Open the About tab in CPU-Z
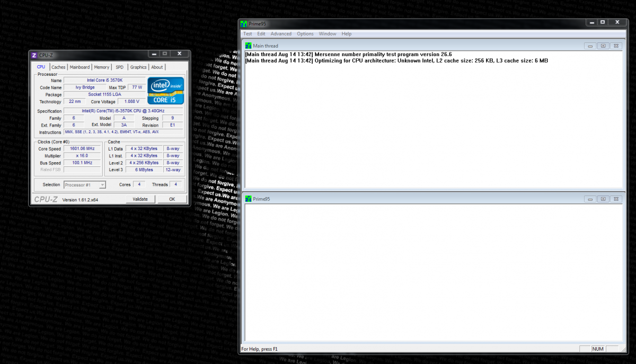Screen dimensions: 636x364 [x=157, y=67]
